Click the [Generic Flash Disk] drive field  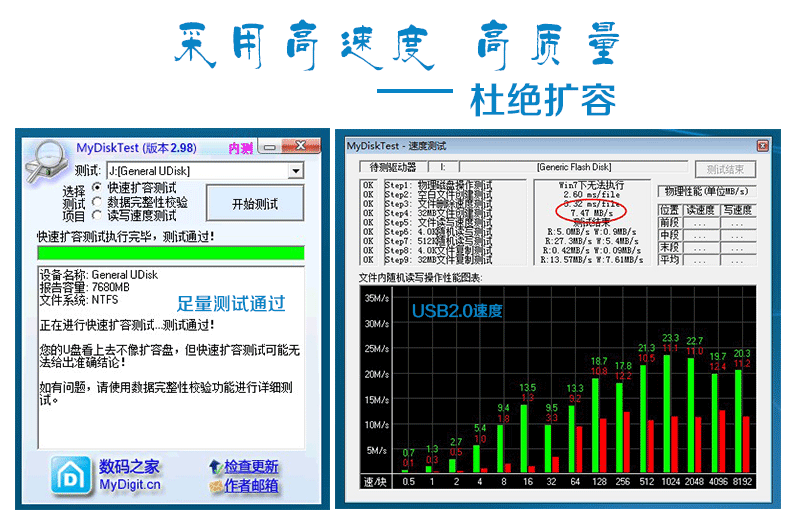tap(574, 167)
